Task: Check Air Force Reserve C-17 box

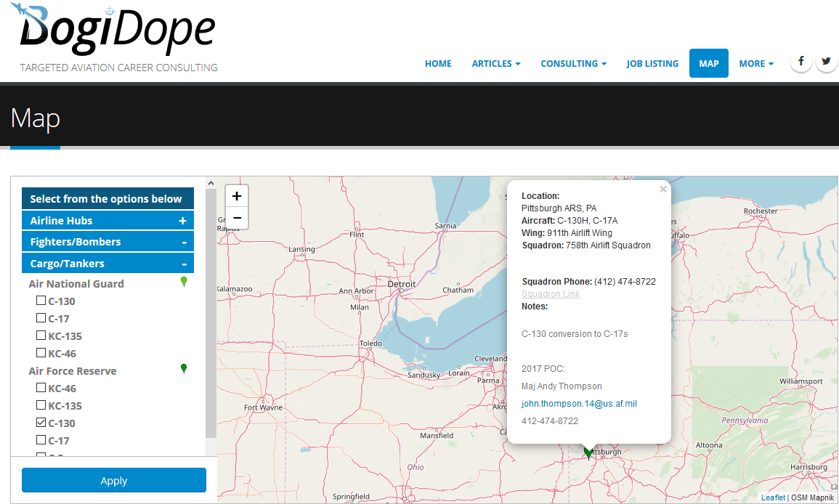Action: 41,440
